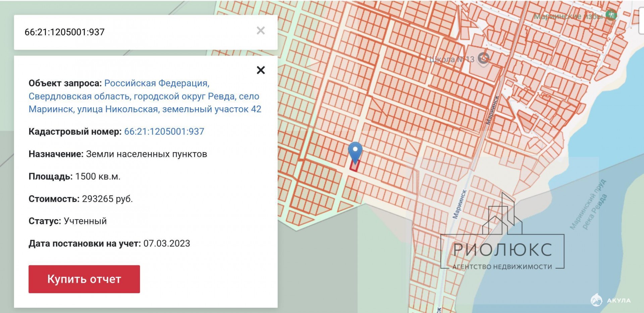The width and height of the screenshot is (644, 313).
Task: Click the blue location pin on map
Action: tap(355, 151)
